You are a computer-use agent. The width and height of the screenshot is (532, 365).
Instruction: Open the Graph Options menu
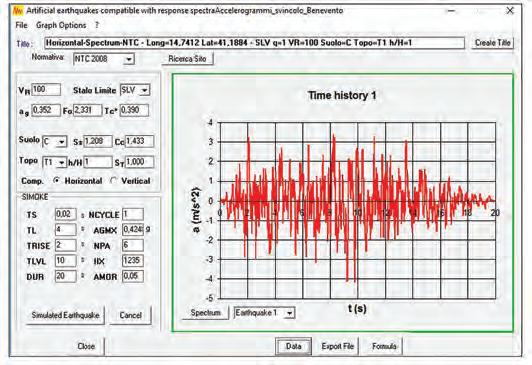[61, 25]
